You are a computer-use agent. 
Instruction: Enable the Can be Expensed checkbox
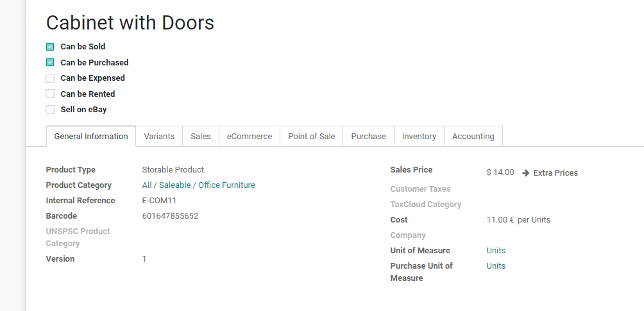tap(50, 78)
